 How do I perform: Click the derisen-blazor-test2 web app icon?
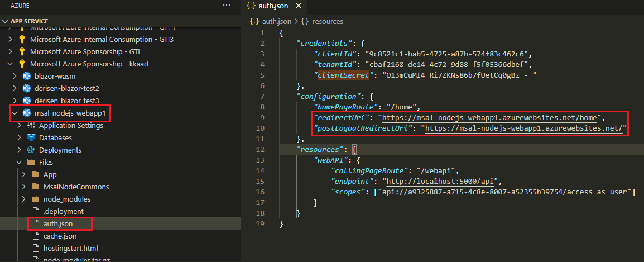click(27, 88)
